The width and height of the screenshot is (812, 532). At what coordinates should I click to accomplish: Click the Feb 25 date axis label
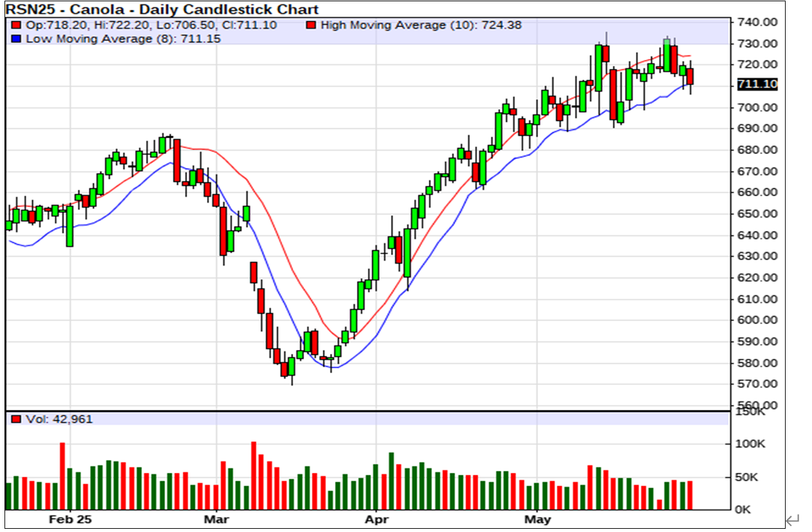[70, 519]
